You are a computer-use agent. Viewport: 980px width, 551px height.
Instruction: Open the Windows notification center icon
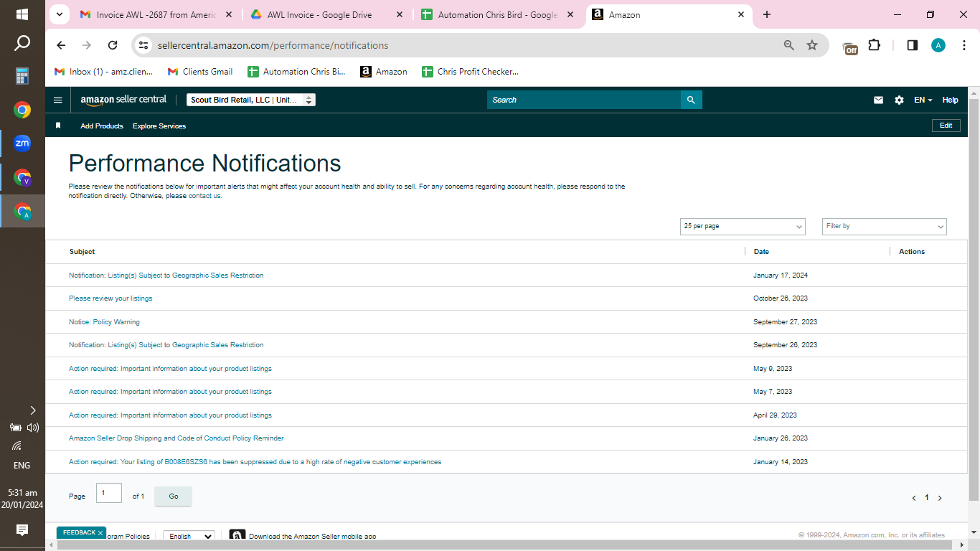click(22, 530)
